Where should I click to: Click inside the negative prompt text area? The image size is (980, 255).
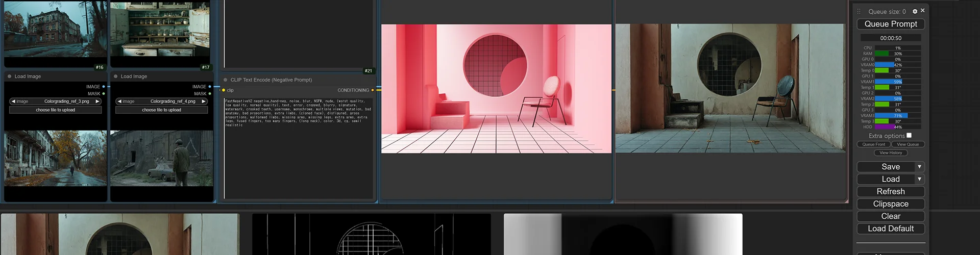click(x=299, y=148)
